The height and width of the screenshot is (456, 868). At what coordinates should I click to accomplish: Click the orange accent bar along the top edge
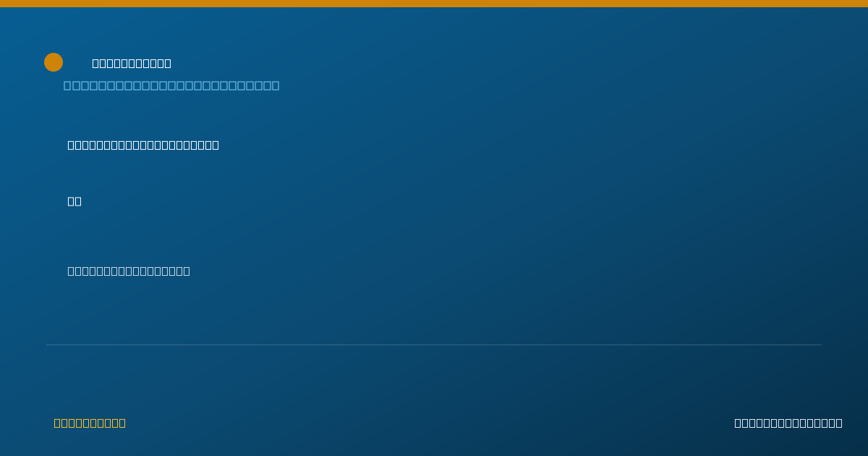click(434, 4)
